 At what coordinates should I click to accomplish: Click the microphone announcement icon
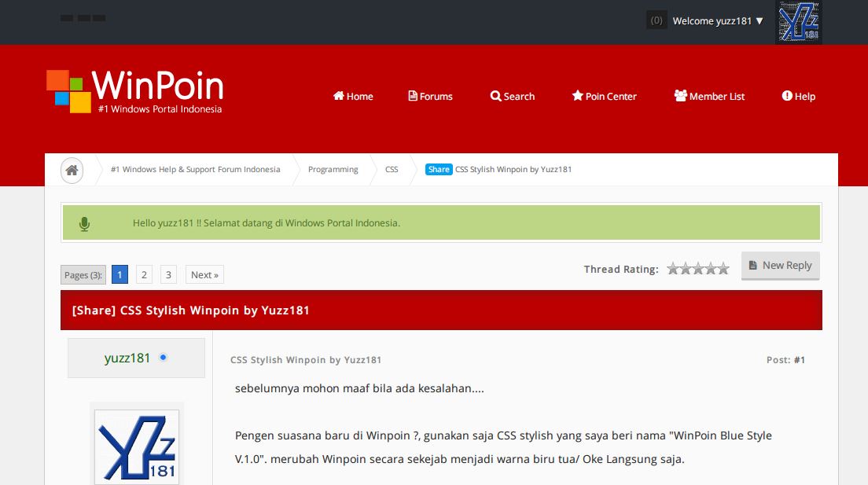pyautogui.click(x=84, y=224)
